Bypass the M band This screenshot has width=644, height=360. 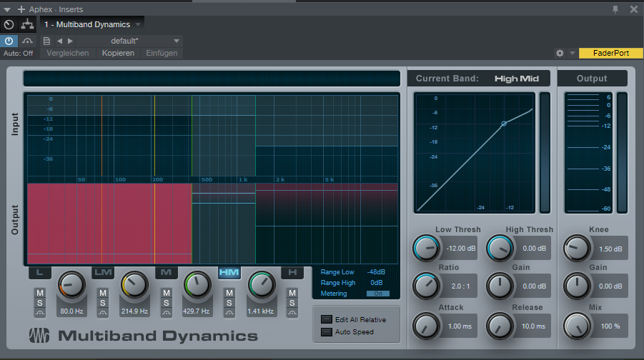[167, 312]
